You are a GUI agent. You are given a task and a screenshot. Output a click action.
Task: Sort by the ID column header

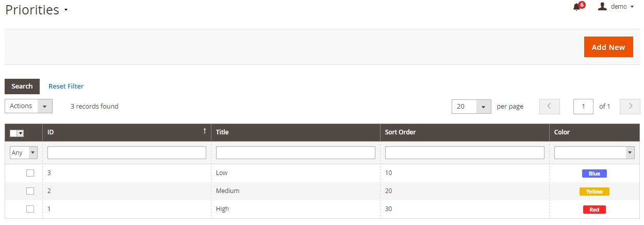click(x=127, y=132)
